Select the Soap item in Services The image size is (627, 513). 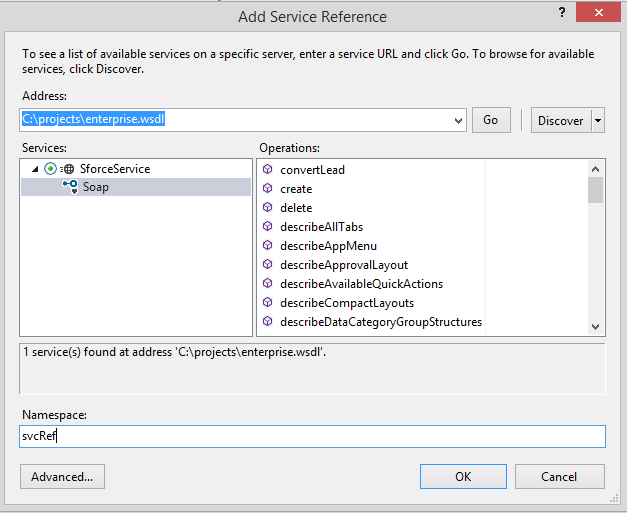click(x=96, y=187)
